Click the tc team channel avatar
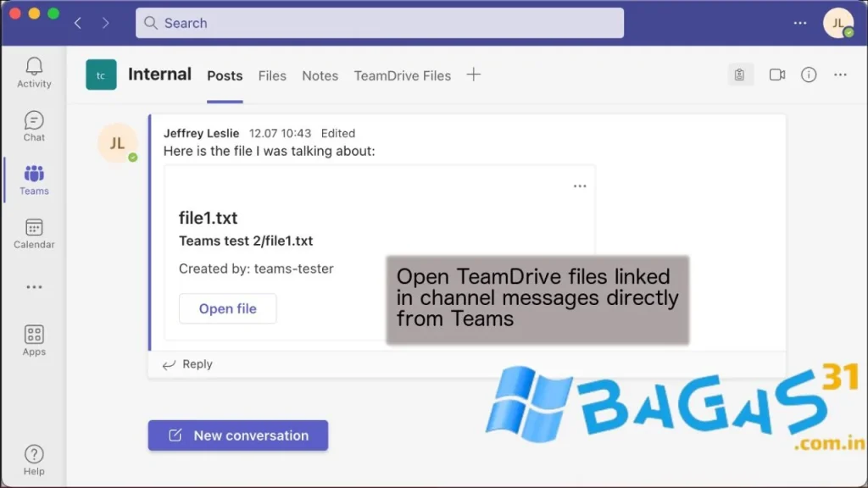Image resolution: width=868 pixels, height=488 pixels. pos(102,75)
